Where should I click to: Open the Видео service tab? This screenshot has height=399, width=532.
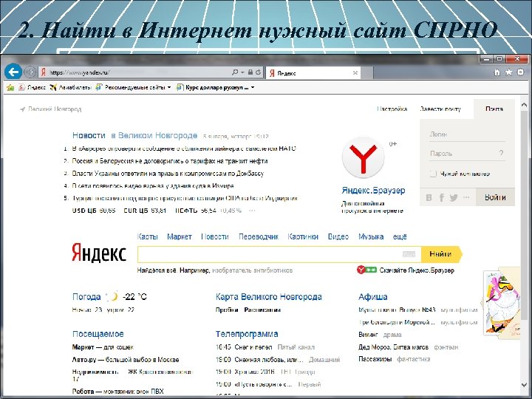tap(338, 236)
